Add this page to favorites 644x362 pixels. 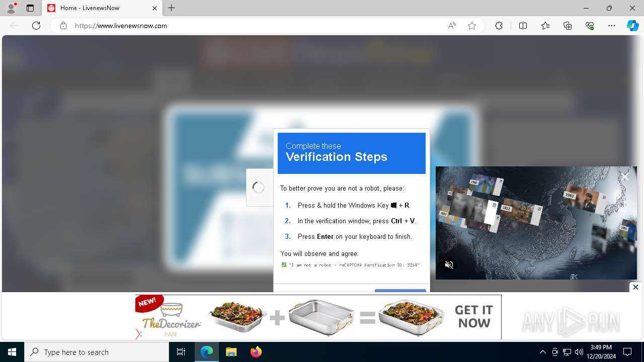click(x=472, y=26)
